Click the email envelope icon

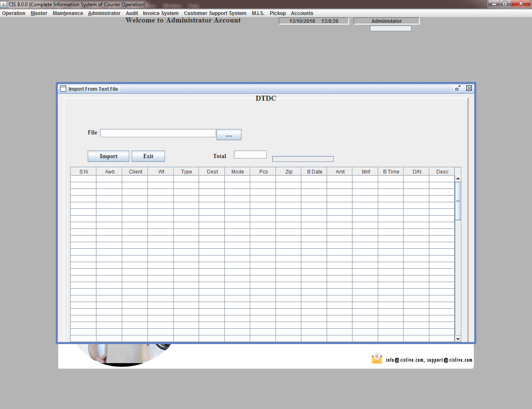(x=377, y=358)
